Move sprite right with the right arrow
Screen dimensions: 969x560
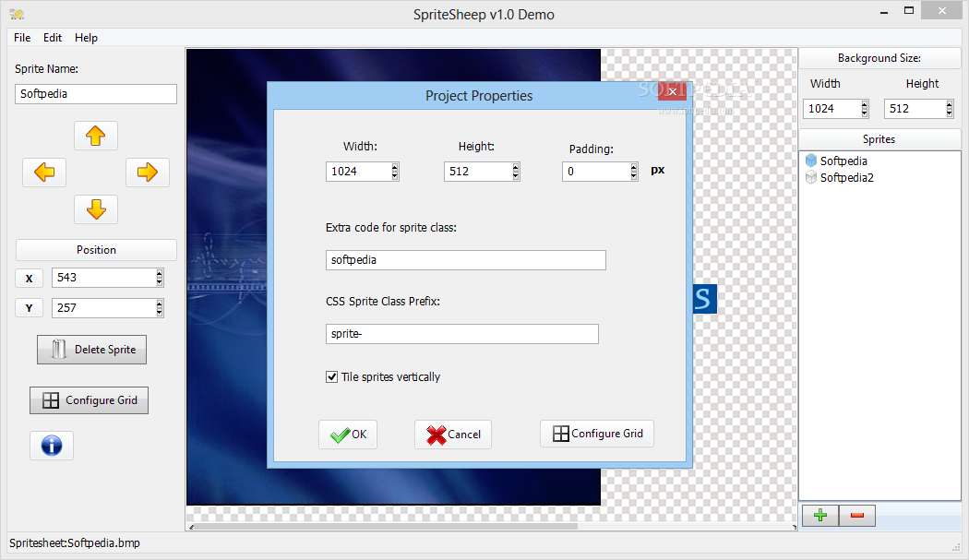(x=147, y=172)
